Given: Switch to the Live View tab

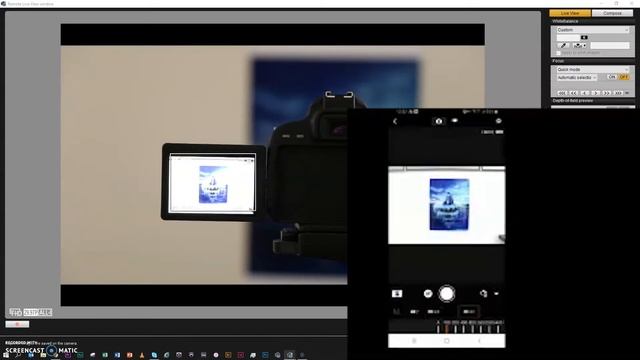Looking at the screenshot, I should pyautogui.click(x=570, y=13).
